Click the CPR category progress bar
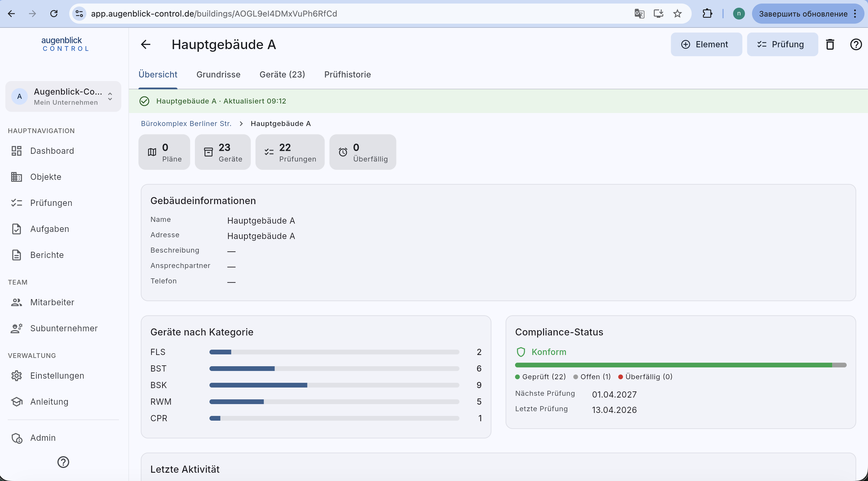 pos(334,418)
